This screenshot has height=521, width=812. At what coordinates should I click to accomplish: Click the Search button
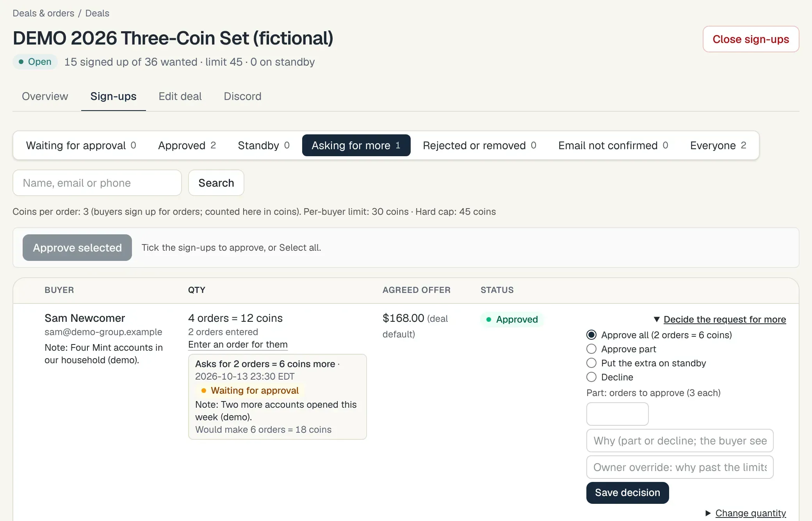click(x=216, y=183)
